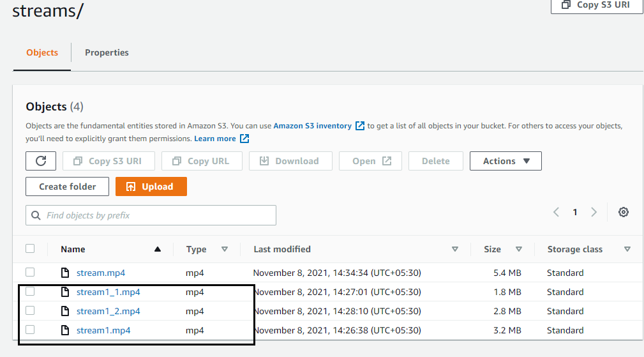Click date November 8, 2021, 14:34:34
This screenshot has width=644, height=357.
[x=337, y=273]
